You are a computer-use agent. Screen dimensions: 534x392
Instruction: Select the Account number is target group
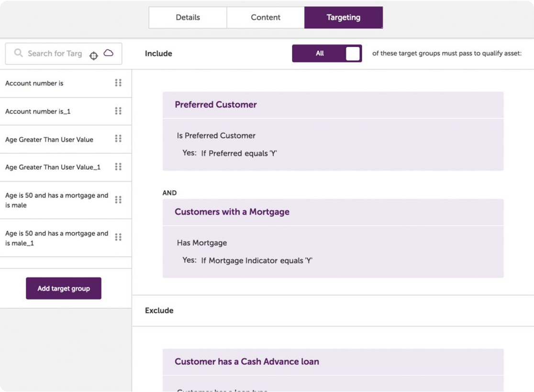click(x=36, y=83)
